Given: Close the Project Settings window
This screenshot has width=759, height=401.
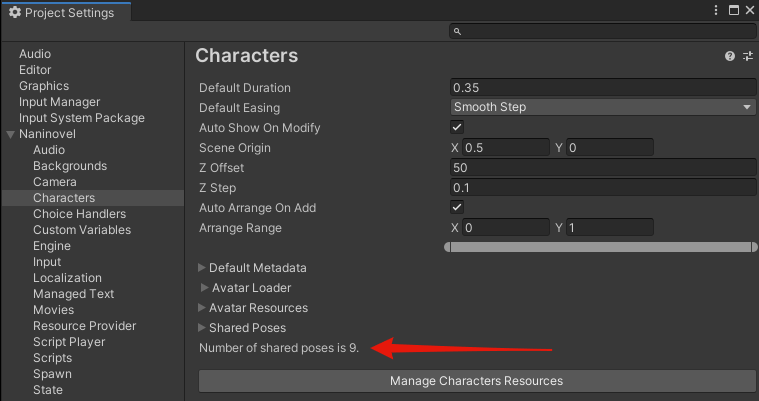Looking at the screenshot, I should 749,11.
